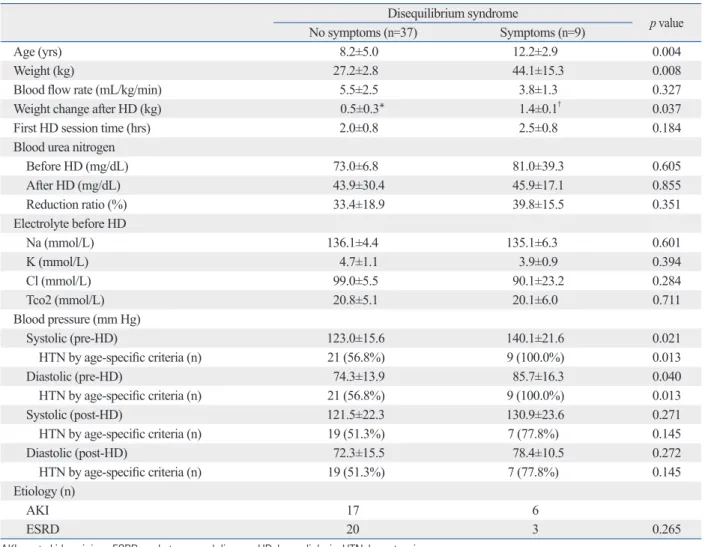The width and height of the screenshot is (705, 547).
Task: Select the 'Disequilibrium syndrome' column header
Action: [452, 13]
